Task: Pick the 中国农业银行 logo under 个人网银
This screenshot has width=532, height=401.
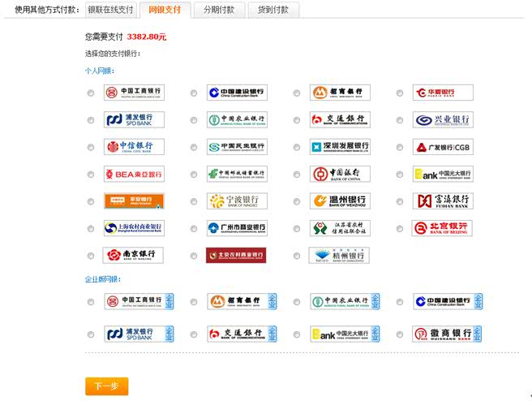Action: click(x=237, y=119)
